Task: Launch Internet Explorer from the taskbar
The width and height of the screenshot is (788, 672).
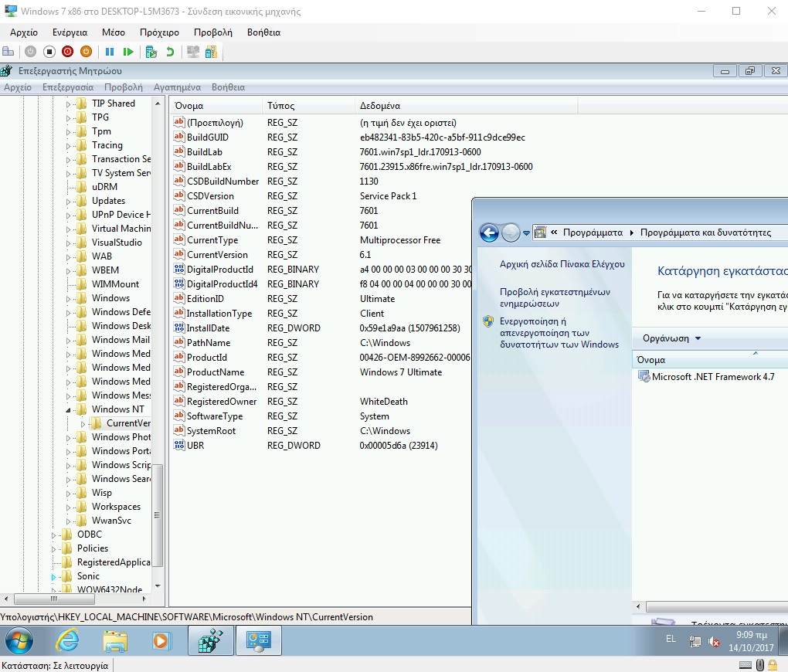Action: (x=67, y=640)
